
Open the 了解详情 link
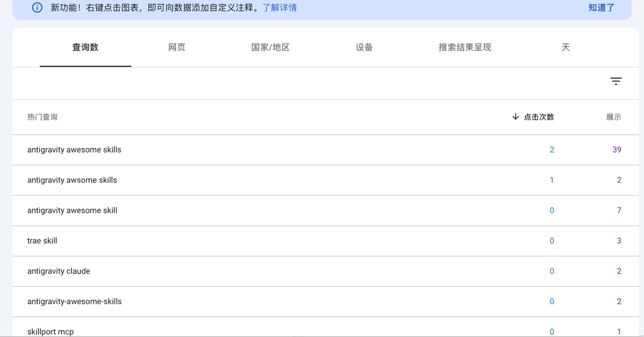tap(280, 8)
